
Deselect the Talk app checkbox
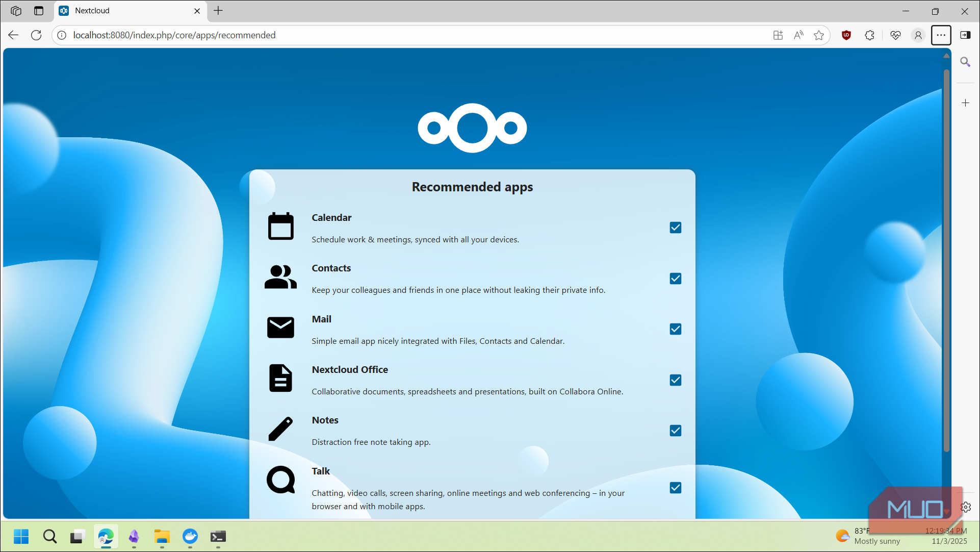tap(675, 488)
